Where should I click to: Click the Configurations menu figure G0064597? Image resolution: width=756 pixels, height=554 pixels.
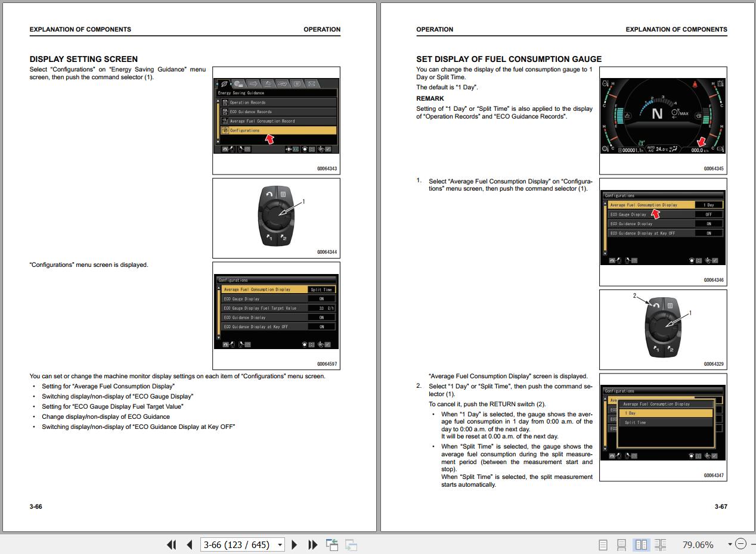coord(277,316)
